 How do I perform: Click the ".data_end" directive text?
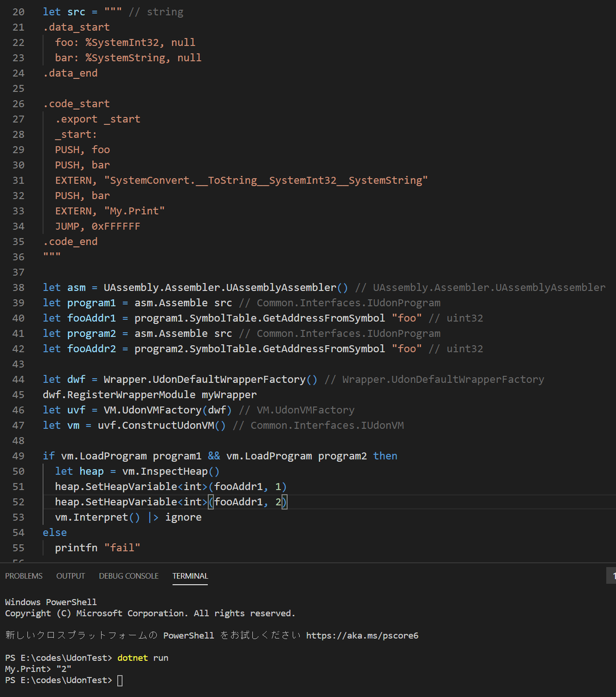coord(70,73)
